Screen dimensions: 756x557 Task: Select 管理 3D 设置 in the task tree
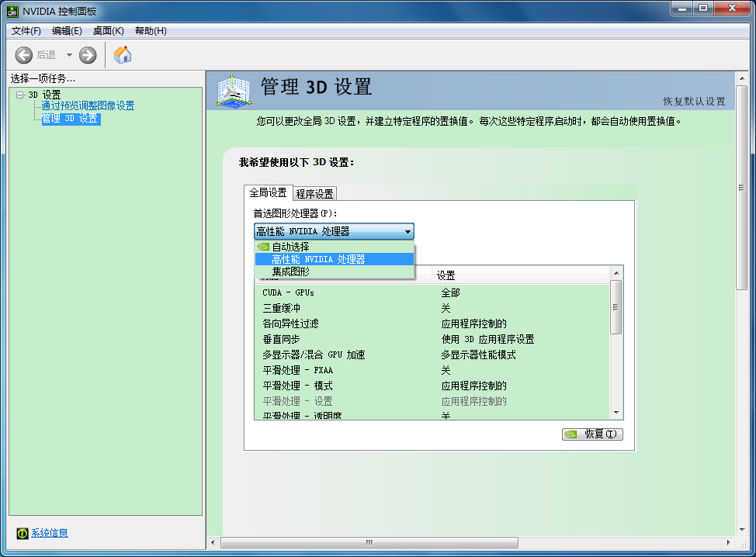coord(71,119)
